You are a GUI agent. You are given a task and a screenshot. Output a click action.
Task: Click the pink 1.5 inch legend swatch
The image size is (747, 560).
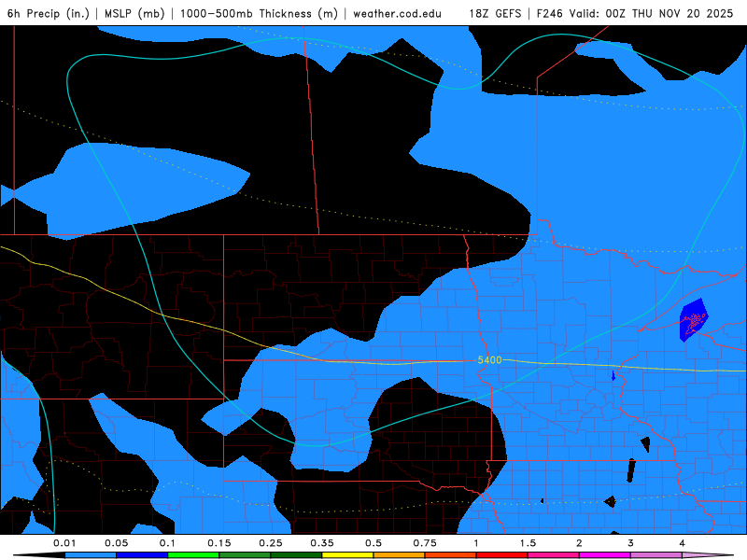click(554, 555)
